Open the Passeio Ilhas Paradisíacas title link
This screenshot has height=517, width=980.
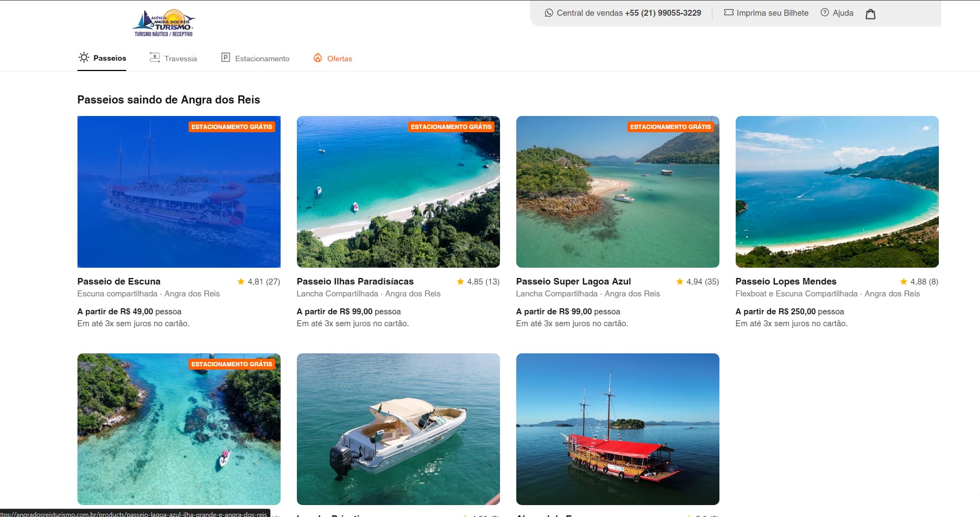[x=355, y=281]
